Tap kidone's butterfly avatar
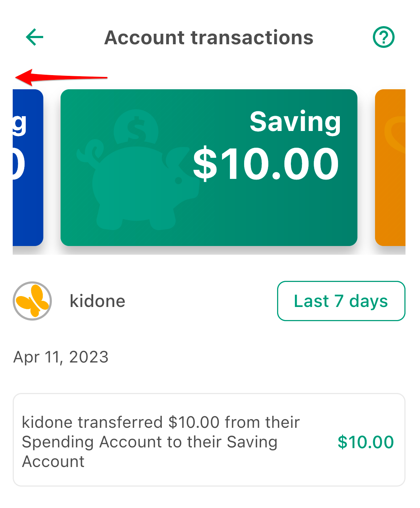The width and height of the screenshot is (420, 508). (x=32, y=301)
